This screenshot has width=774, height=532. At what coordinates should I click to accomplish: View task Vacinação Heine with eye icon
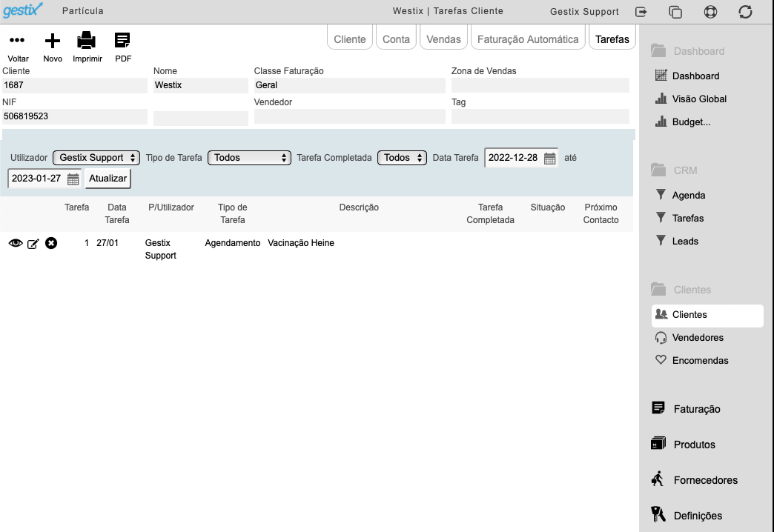pos(16,243)
